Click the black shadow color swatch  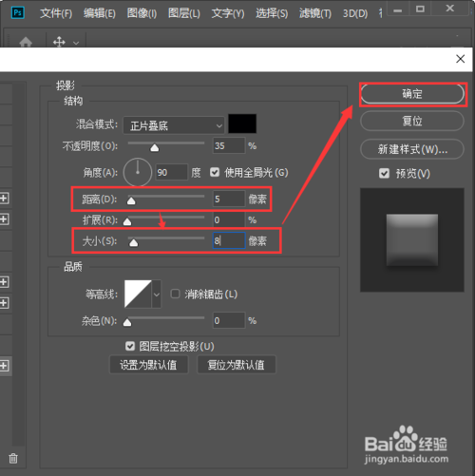coord(242,124)
